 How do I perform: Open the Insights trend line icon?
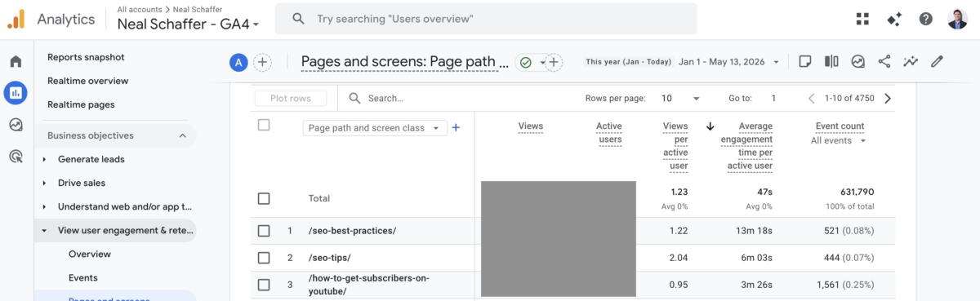click(910, 61)
